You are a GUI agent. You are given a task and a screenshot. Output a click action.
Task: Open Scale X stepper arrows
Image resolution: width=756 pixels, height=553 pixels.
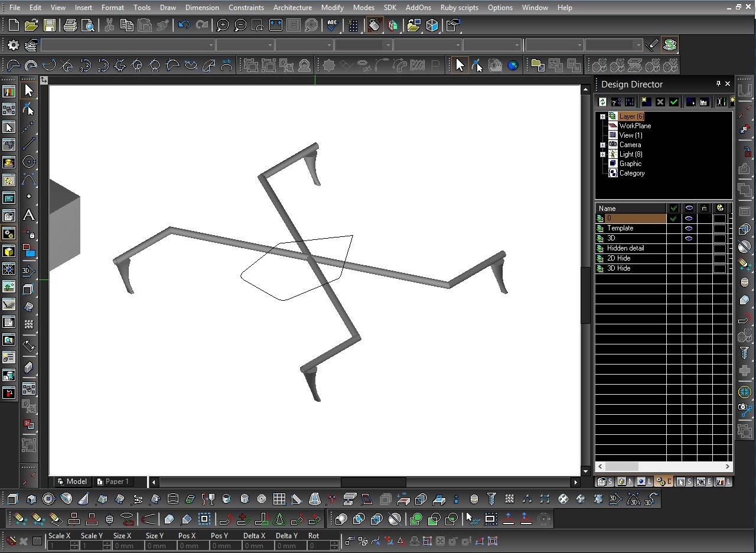click(x=74, y=546)
